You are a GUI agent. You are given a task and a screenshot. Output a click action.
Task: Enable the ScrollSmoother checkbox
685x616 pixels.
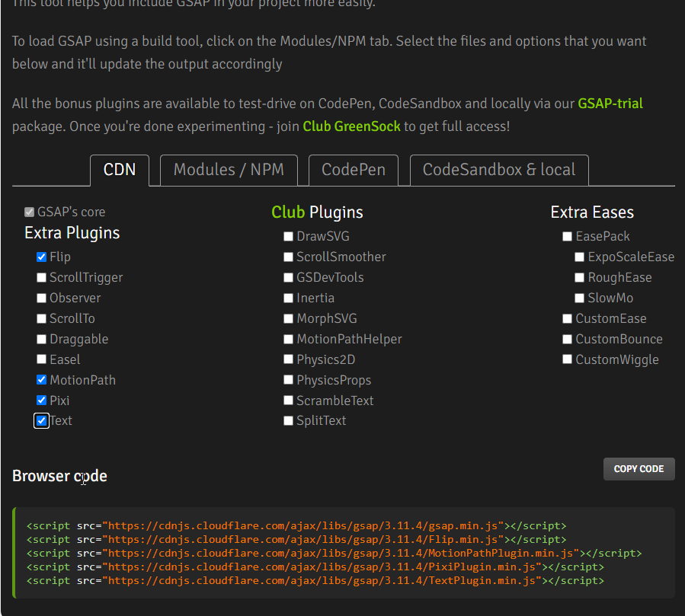[288, 257]
